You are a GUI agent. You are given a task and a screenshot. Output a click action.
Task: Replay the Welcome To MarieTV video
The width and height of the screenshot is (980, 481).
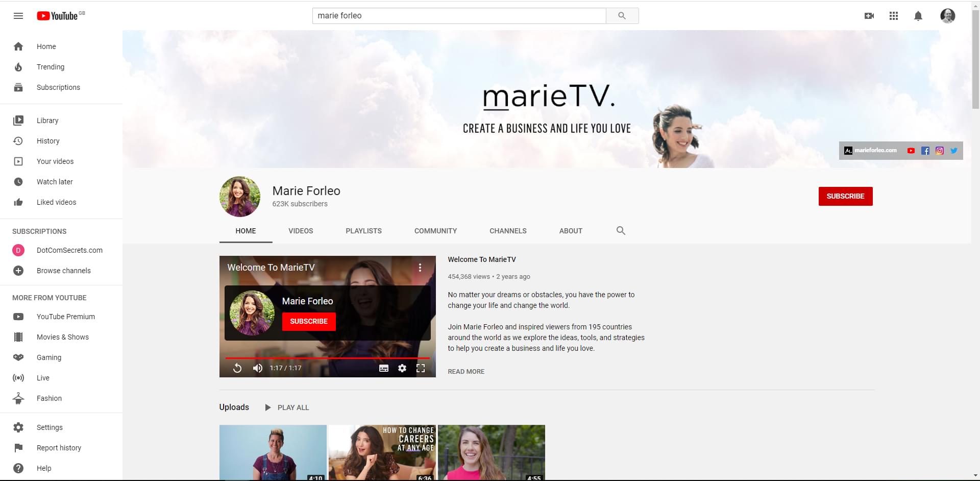237,368
